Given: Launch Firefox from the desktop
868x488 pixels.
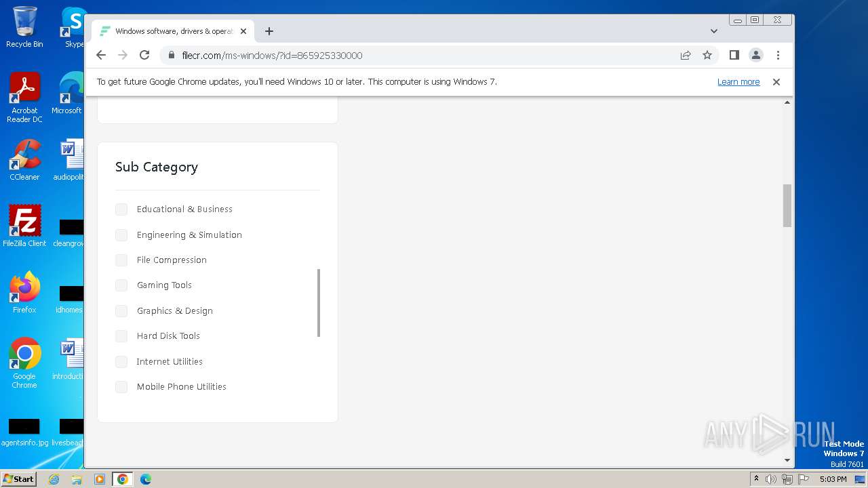Looking at the screenshot, I should pos(24,293).
